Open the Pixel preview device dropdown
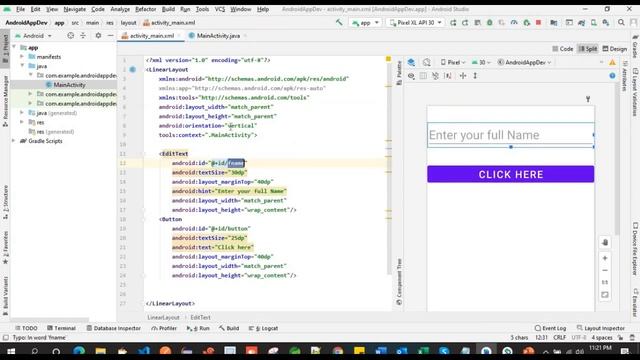Screen dimensions: 640x360 [x=453, y=62]
